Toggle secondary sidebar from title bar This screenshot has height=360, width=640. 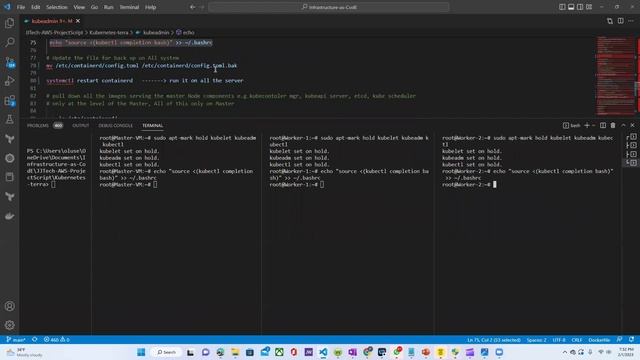580,7
